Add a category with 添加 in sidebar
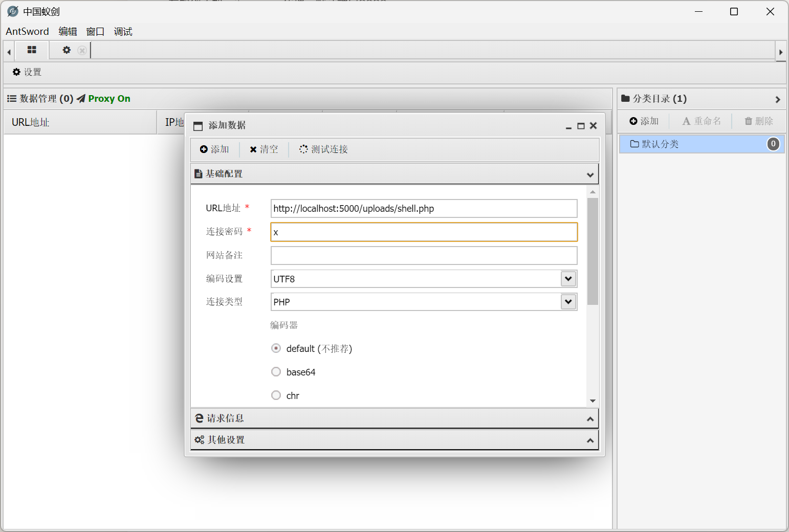 click(x=644, y=121)
